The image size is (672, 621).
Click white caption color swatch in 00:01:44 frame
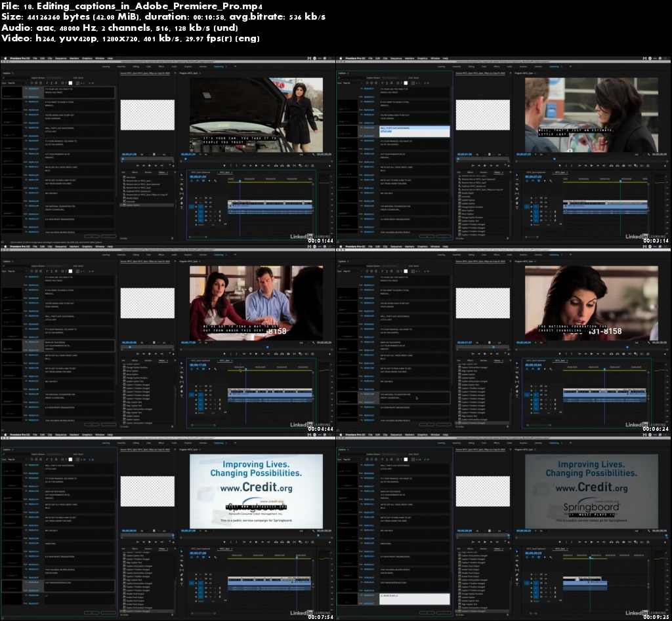[x=70, y=83]
